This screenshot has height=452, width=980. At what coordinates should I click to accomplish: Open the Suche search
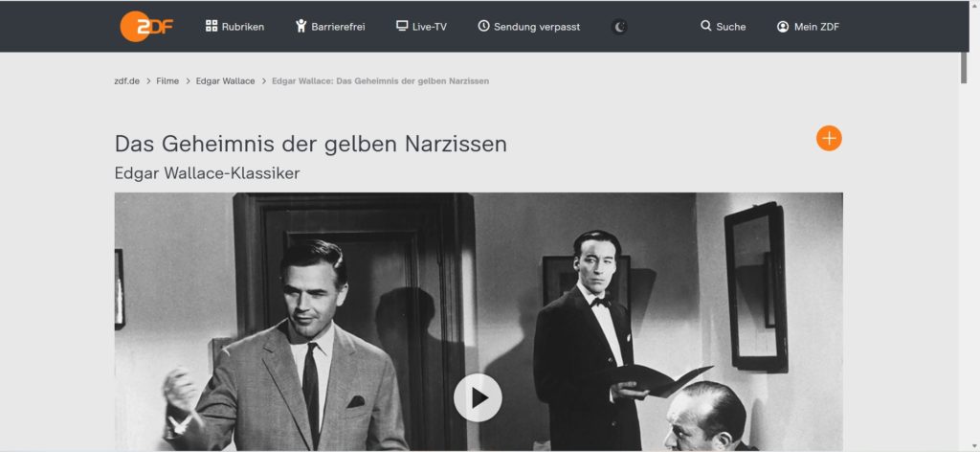(x=724, y=26)
